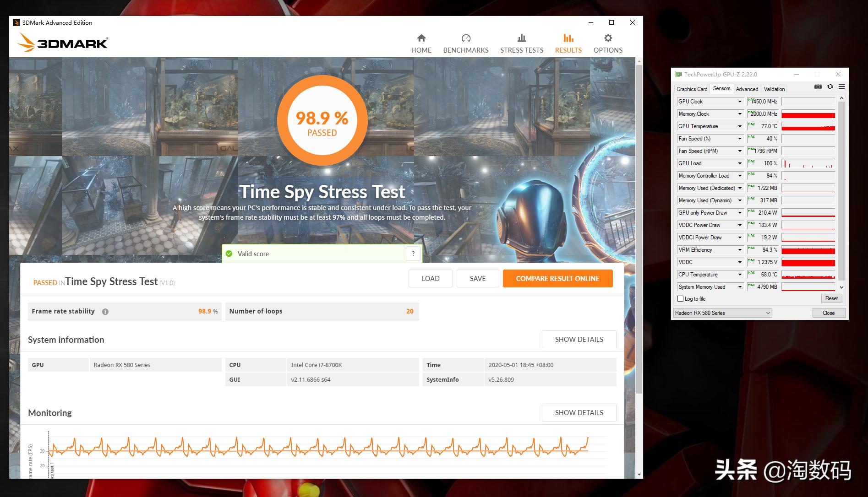868x497 pixels.
Task: Open the Radeon RX 580 Series device dropdown
Action: click(722, 313)
